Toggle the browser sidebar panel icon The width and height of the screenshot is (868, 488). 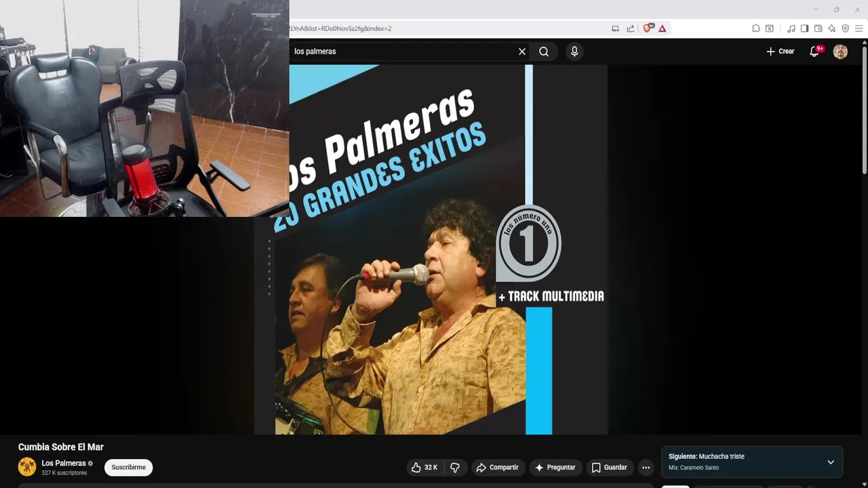(805, 28)
